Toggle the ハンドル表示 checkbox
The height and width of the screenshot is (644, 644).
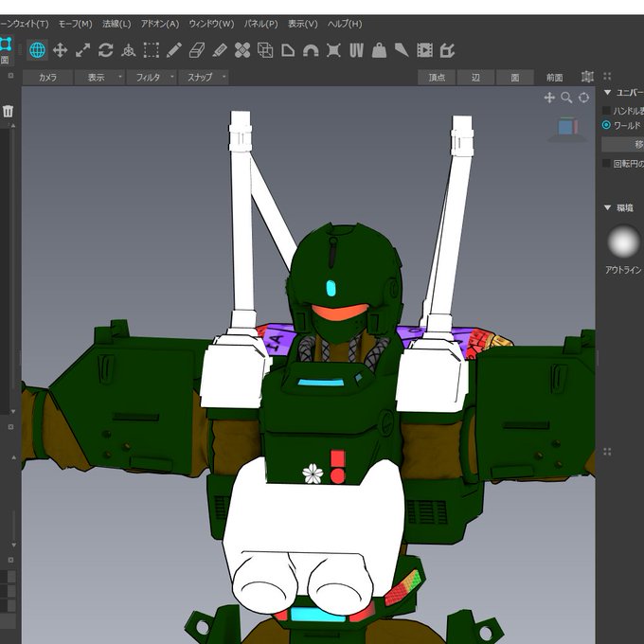tap(606, 111)
